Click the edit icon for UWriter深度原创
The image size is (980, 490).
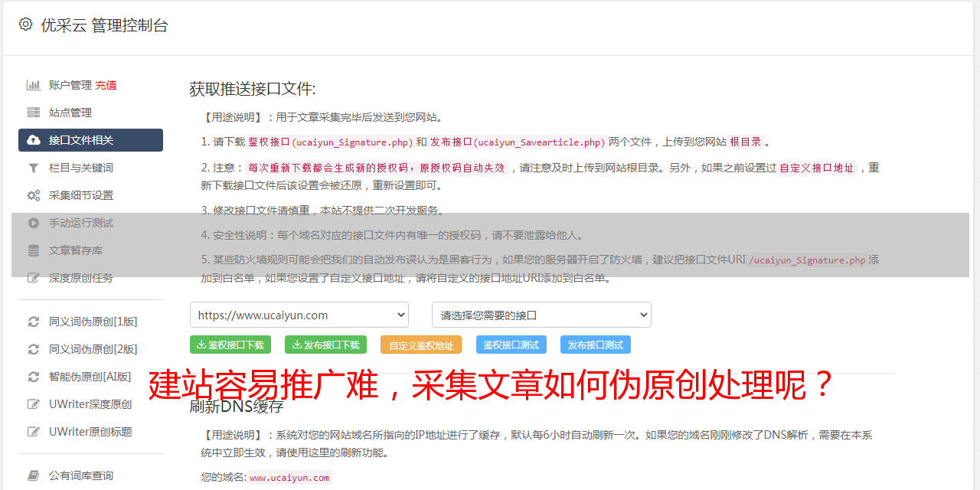(34, 404)
